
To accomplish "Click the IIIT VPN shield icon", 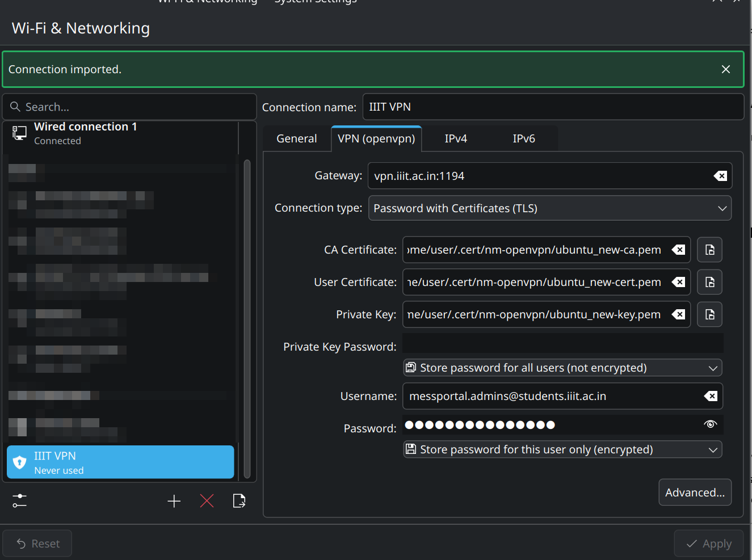I will pos(19,462).
